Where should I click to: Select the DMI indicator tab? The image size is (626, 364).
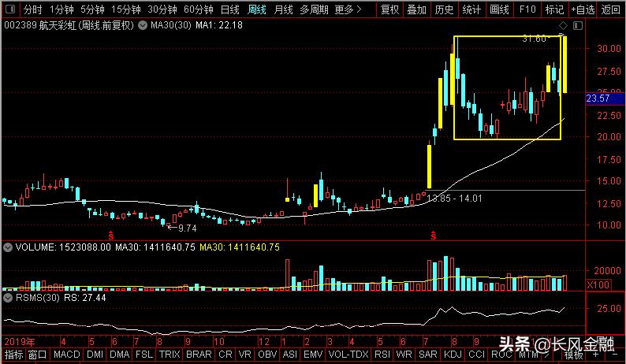[95, 355]
